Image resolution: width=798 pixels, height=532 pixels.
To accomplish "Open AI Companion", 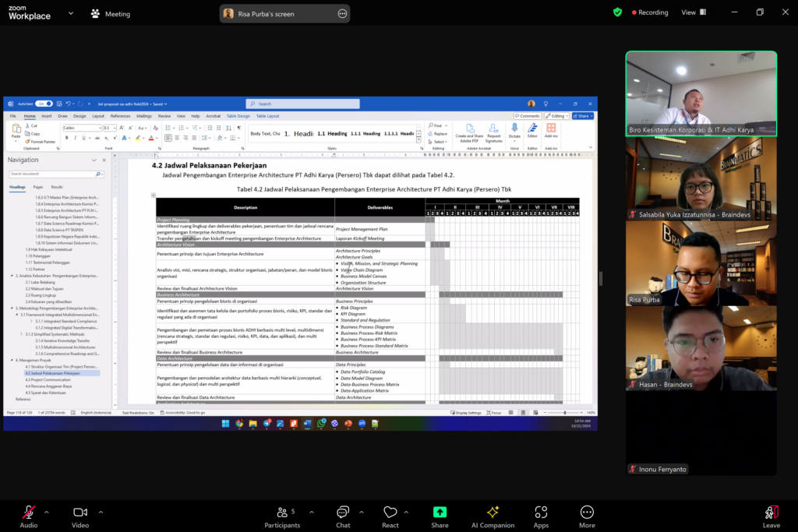I will coord(493,513).
